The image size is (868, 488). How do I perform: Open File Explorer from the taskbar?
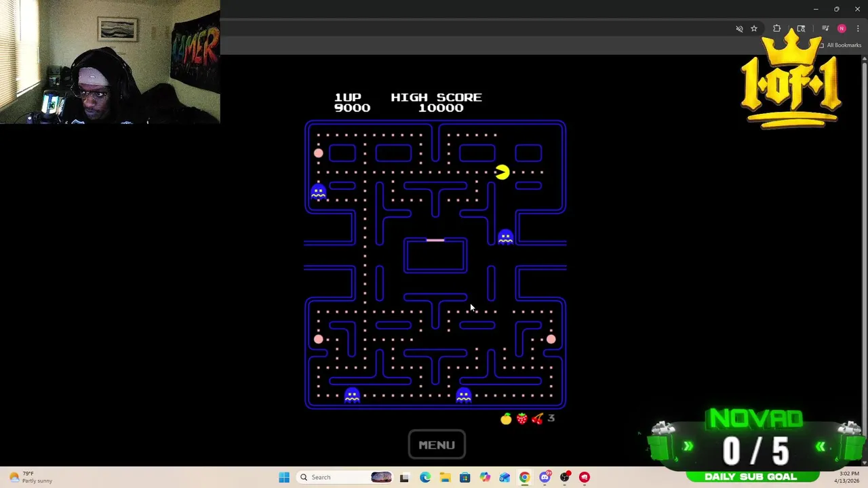[x=445, y=477]
